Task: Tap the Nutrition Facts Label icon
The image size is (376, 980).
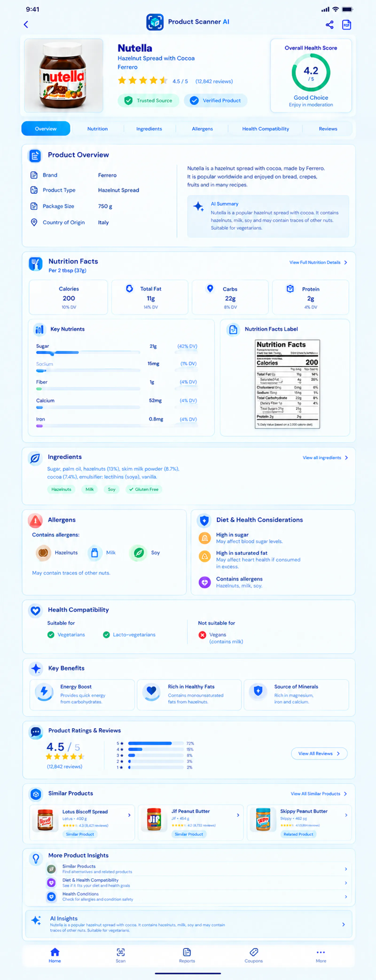Action: click(x=233, y=329)
